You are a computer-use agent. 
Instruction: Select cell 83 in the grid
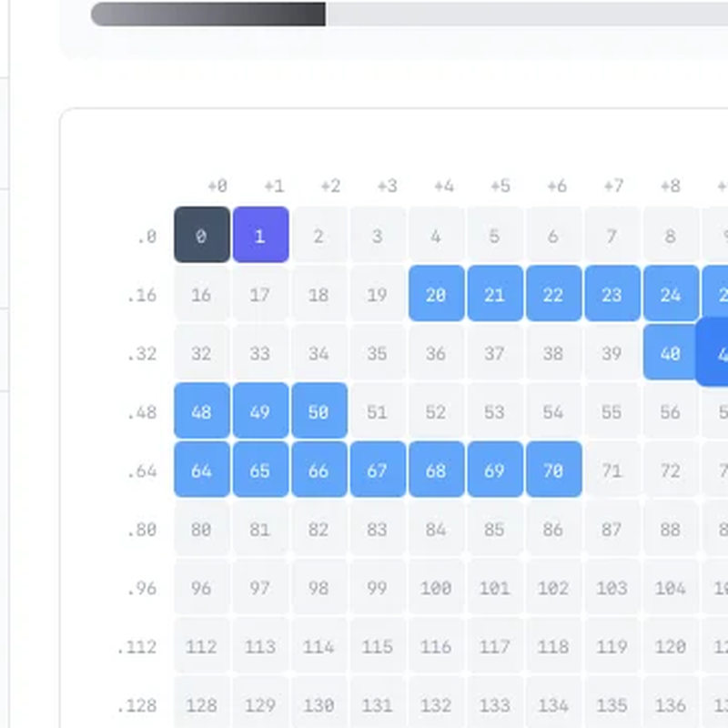pos(377,529)
